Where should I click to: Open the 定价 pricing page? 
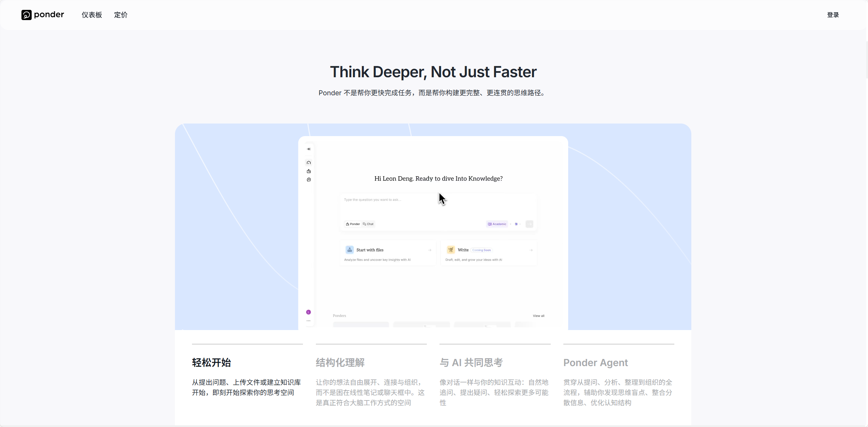click(121, 15)
